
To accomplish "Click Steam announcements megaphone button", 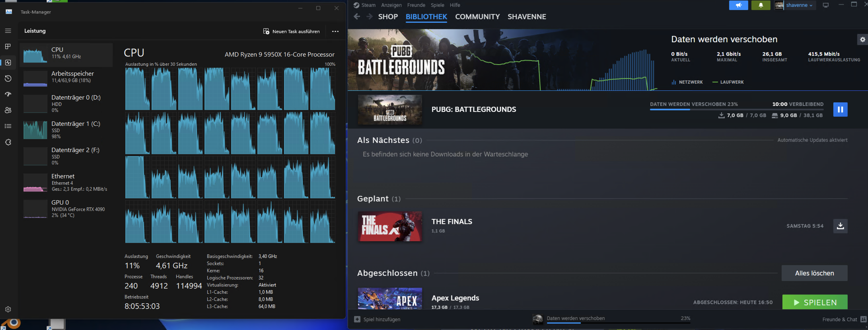I will 738,5.
